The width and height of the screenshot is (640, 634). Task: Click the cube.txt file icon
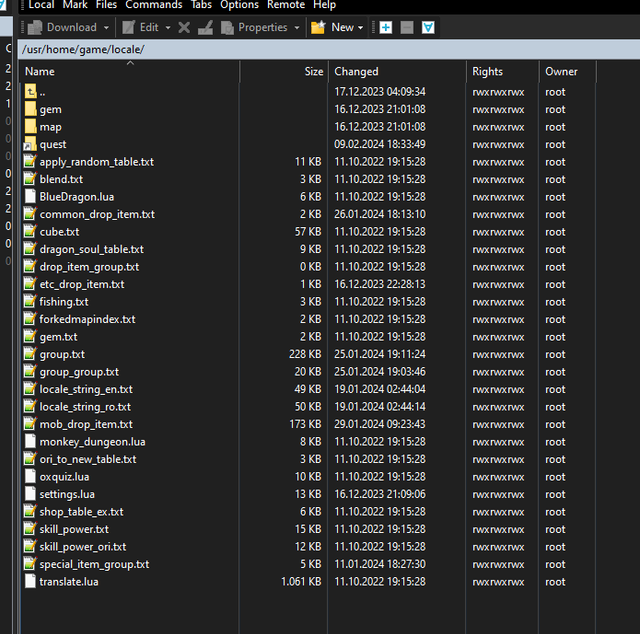click(30, 232)
